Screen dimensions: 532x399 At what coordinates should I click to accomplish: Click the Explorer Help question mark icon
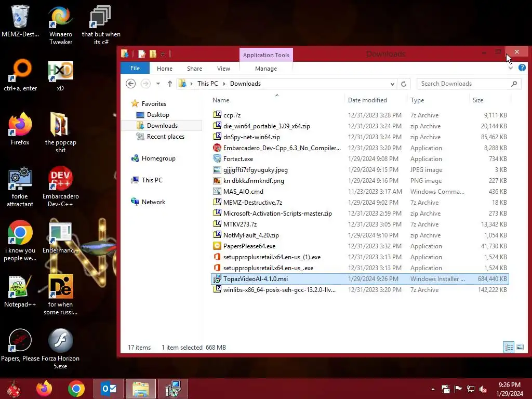click(522, 68)
